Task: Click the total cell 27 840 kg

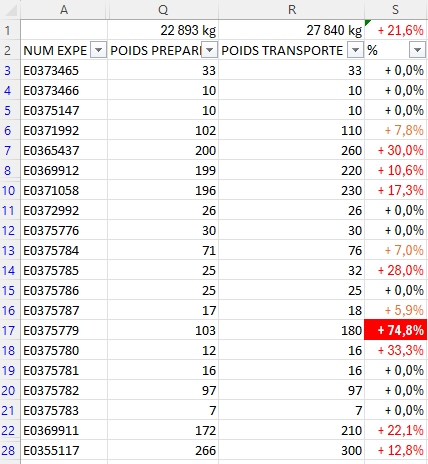Action: click(291, 31)
